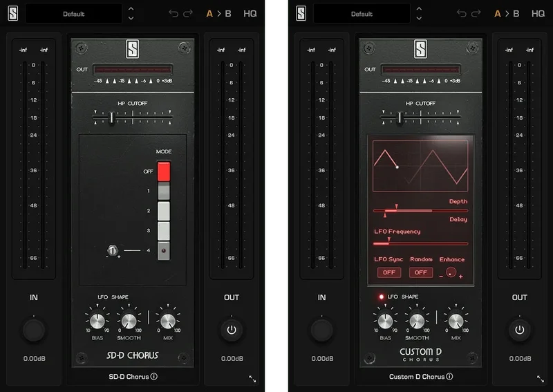Click SMOOTH knob in SD-D Chorus
This screenshot has height=392, width=553.
pyautogui.click(x=129, y=321)
